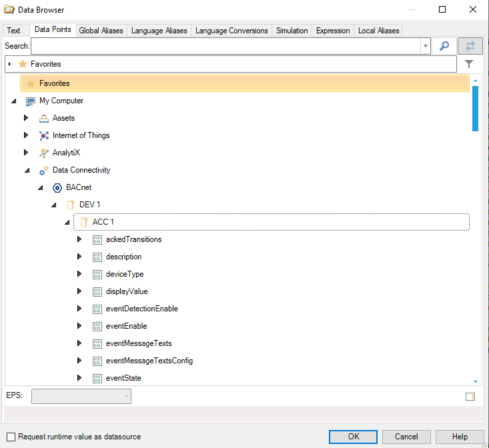Expand the ackedTransitions node
This screenshot has height=448, width=489.
coord(79,239)
